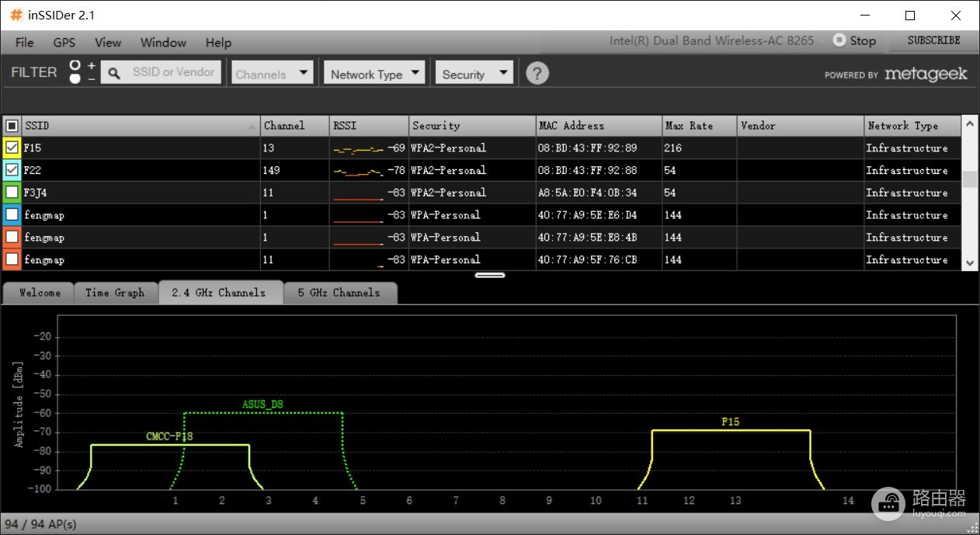Switch to the 5 GHz Channels tab
This screenshot has width=980, height=535.
(339, 293)
